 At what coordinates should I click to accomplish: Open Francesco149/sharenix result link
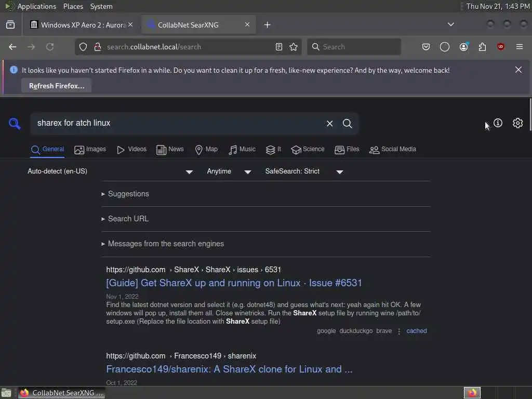[229, 369]
